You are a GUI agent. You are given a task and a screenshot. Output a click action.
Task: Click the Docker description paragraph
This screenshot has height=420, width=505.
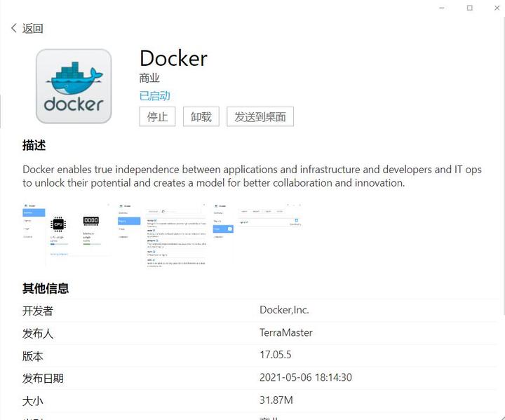pos(252,176)
